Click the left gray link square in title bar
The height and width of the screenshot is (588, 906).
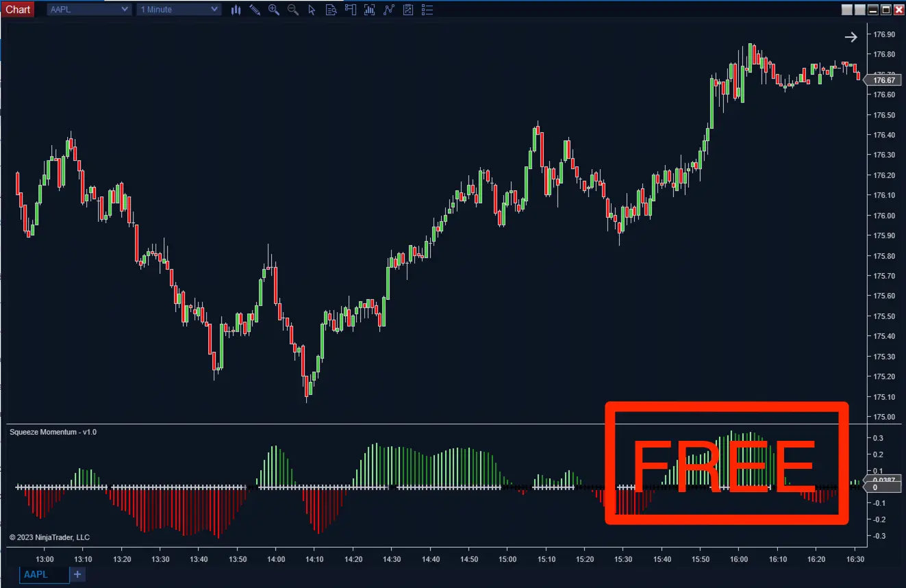pos(847,10)
